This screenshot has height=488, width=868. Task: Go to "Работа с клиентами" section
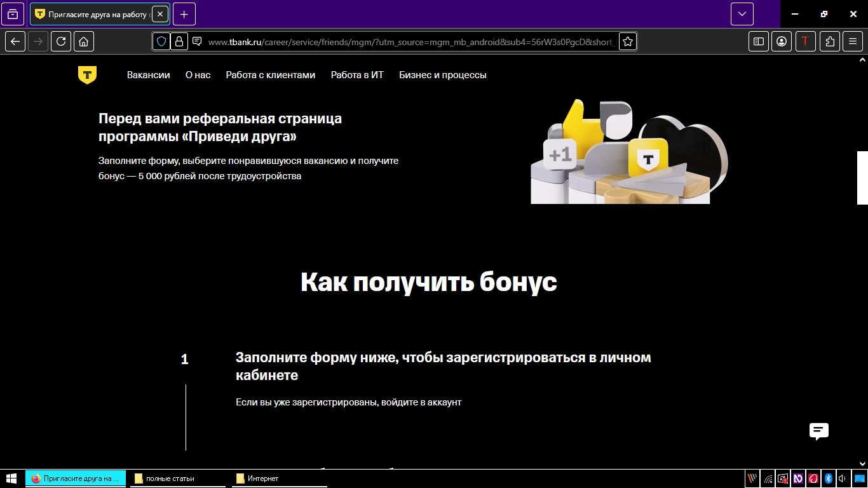271,75
